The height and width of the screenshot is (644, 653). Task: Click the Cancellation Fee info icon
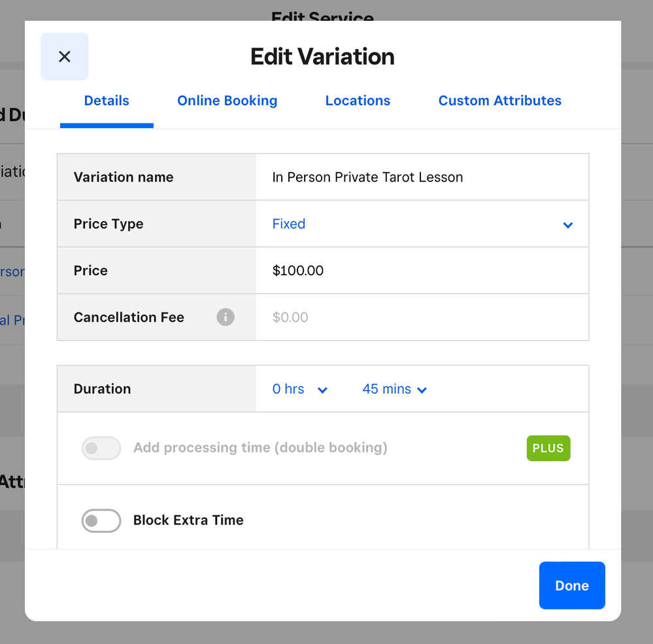pos(226,317)
